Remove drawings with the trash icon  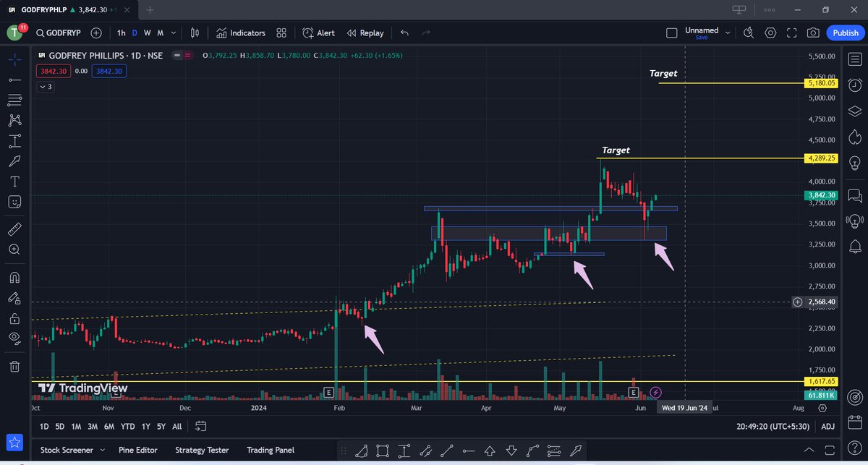coord(14,366)
